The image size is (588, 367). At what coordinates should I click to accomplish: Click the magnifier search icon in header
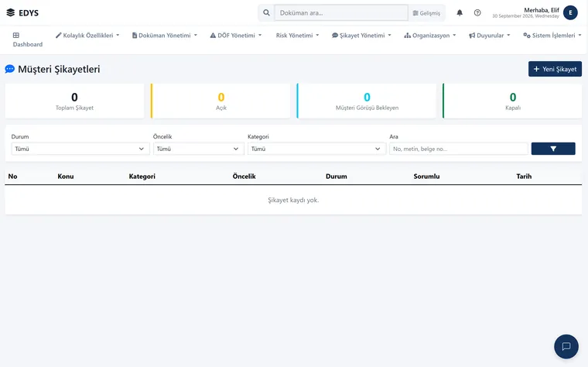[266, 12]
